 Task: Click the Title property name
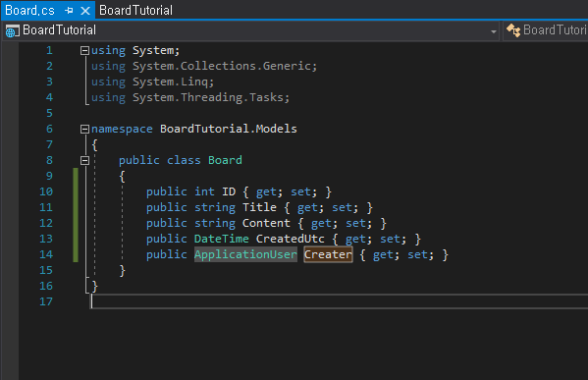[259, 207]
